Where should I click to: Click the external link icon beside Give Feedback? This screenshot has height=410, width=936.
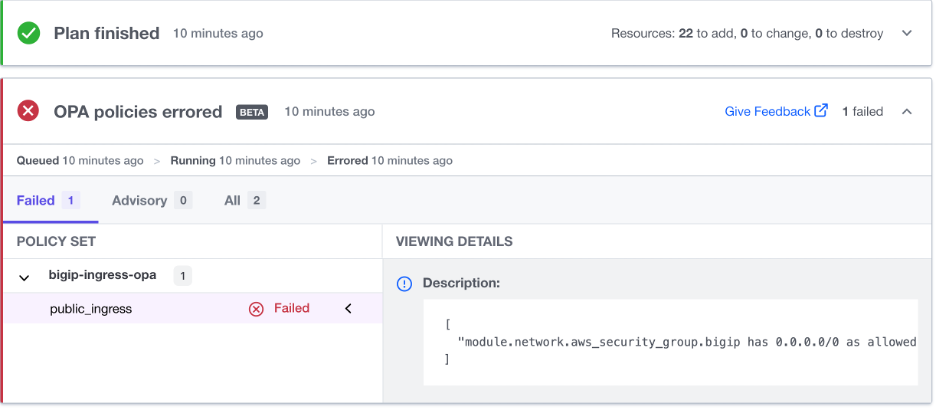[x=821, y=111]
